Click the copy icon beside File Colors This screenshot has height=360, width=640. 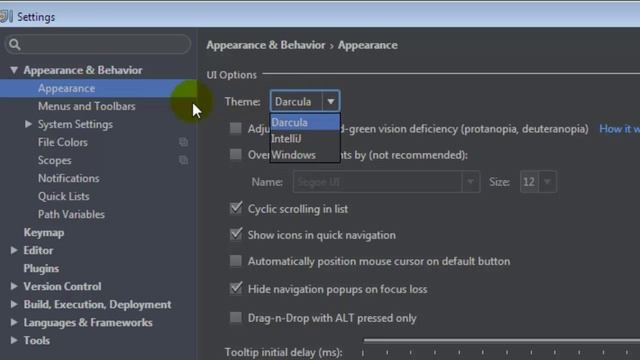183,142
